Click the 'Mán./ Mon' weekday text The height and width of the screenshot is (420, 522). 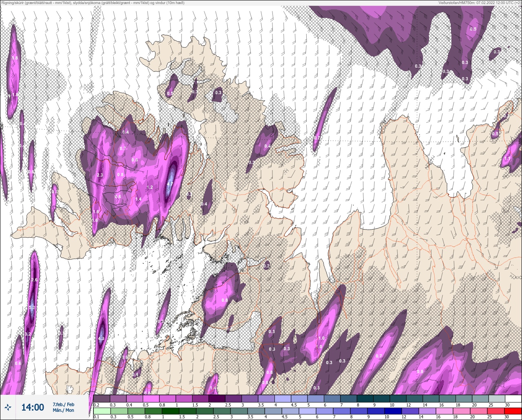(64, 410)
